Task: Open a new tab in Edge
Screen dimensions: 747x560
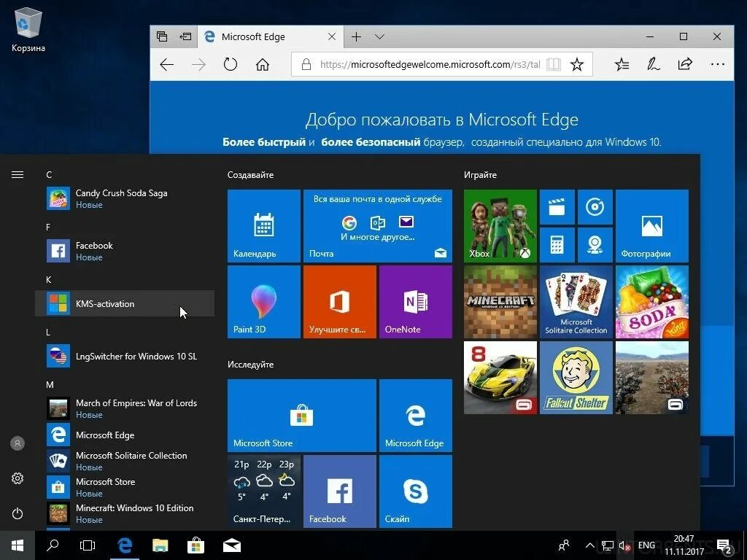Action: pyautogui.click(x=356, y=36)
